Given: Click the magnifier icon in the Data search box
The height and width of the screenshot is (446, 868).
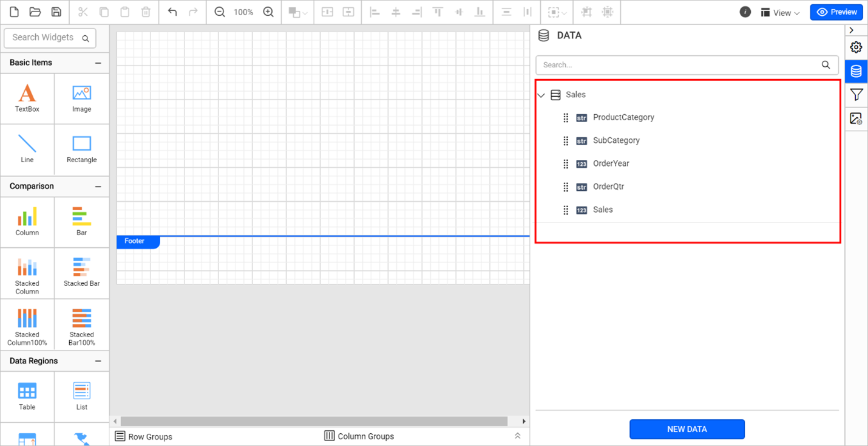Looking at the screenshot, I should pos(826,65).
